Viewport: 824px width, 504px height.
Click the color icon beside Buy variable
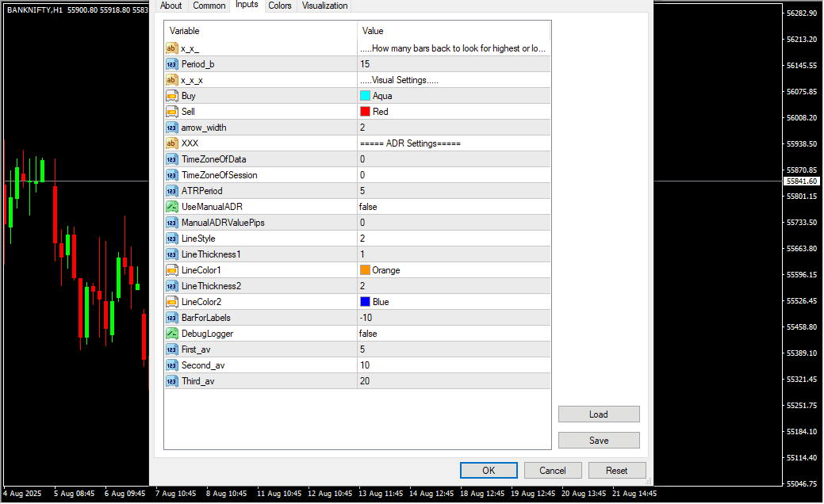[x=171, y=96]
